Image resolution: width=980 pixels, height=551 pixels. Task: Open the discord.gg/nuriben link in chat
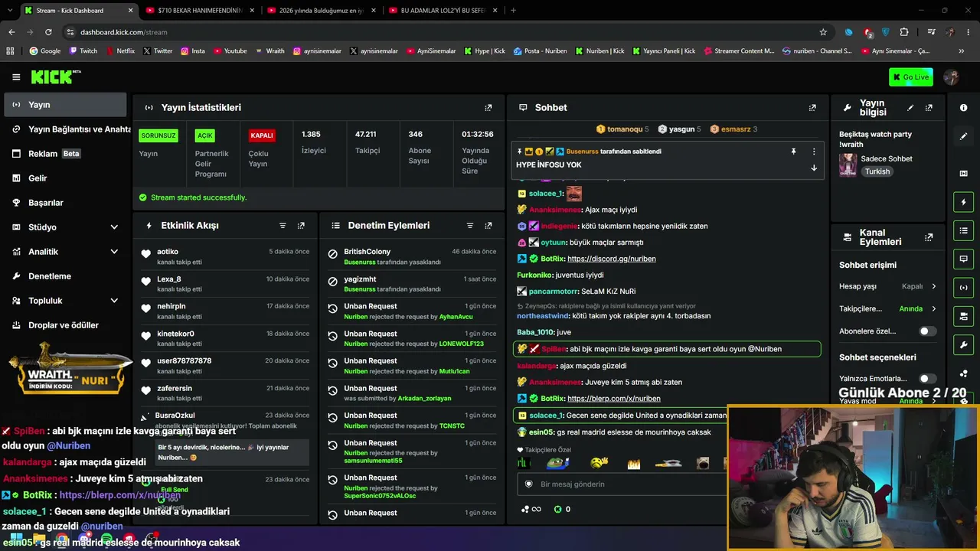tap(612, 259)
